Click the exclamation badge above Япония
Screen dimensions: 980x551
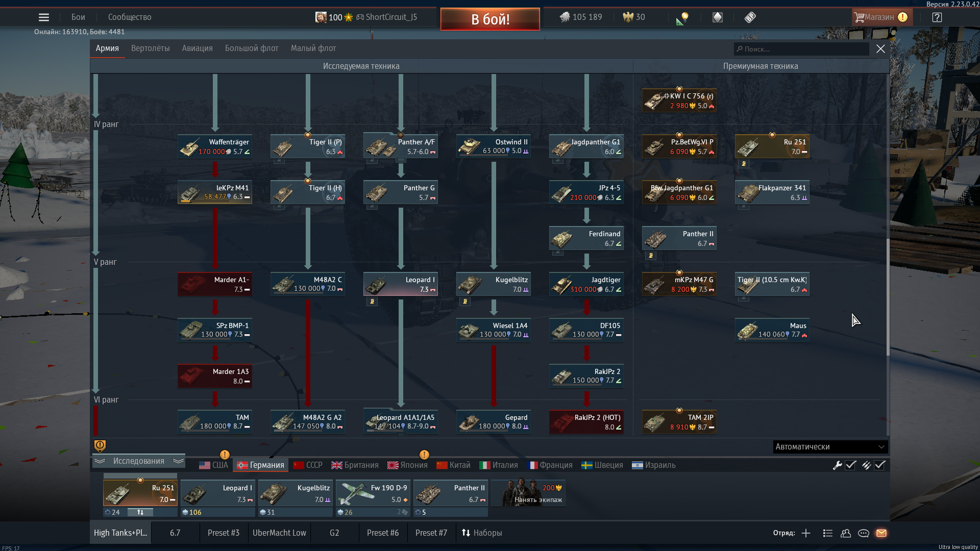[424, 455]
